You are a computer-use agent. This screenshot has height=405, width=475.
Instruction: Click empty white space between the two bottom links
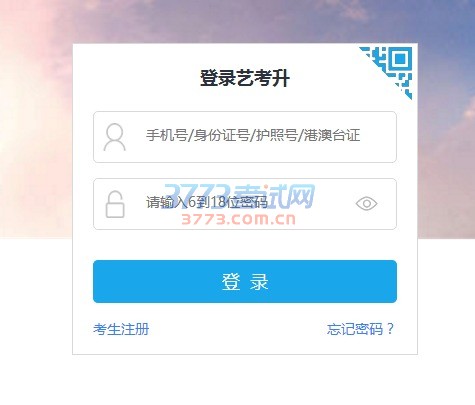238,329
